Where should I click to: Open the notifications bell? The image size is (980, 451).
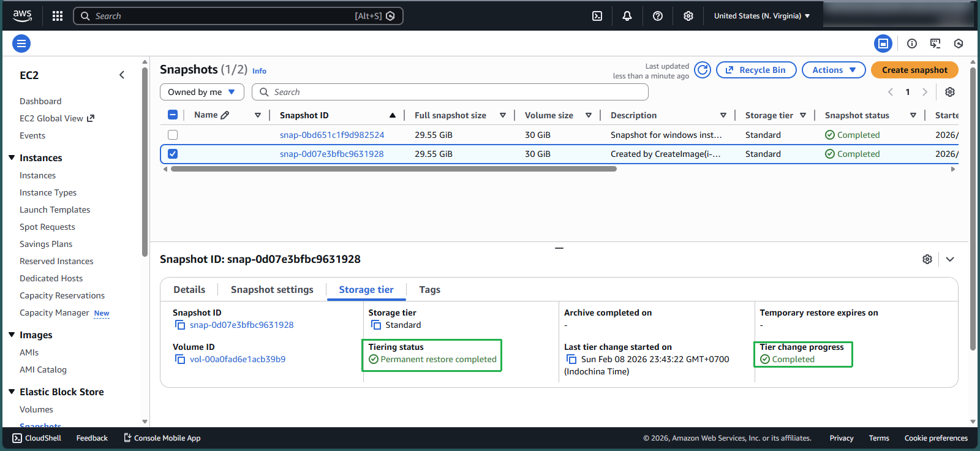click(x=627, y=16)
